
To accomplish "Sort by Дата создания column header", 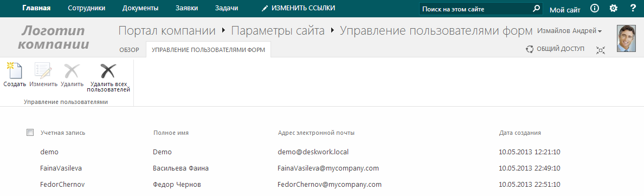I will point(519,133).
